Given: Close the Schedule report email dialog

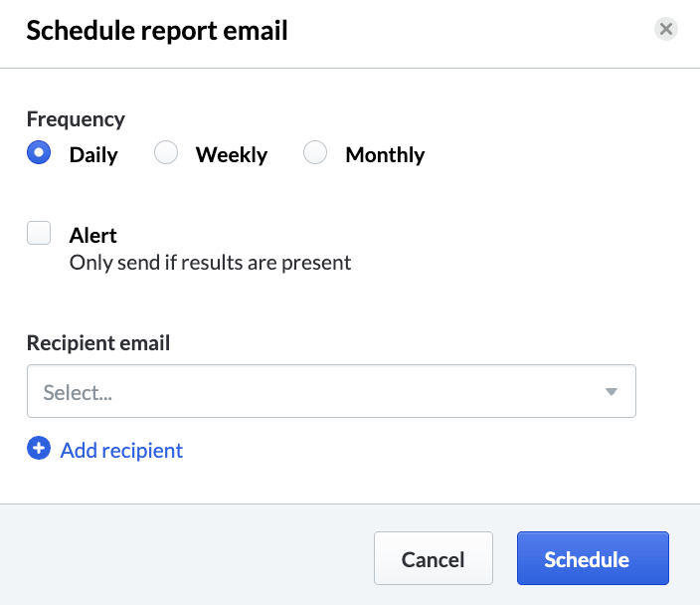Looking at the screenshot, I should tap(666, 29).
